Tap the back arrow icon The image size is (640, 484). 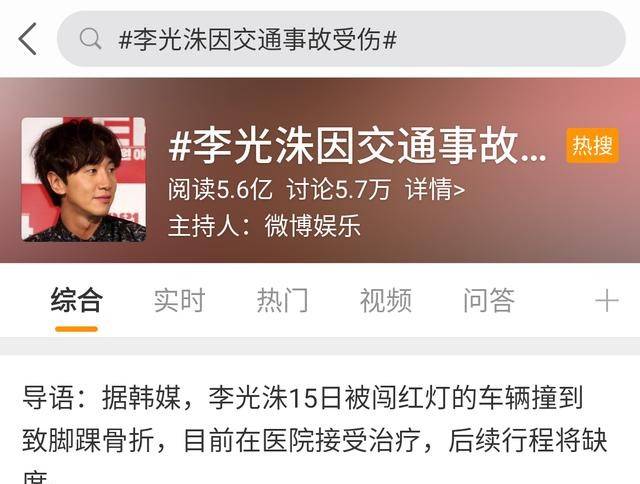click(28, 39)
